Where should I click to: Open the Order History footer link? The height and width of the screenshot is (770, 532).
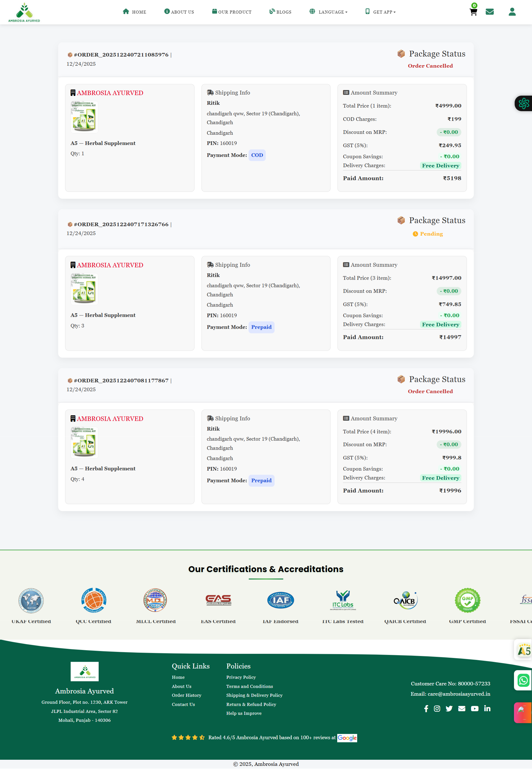(186, 695)
